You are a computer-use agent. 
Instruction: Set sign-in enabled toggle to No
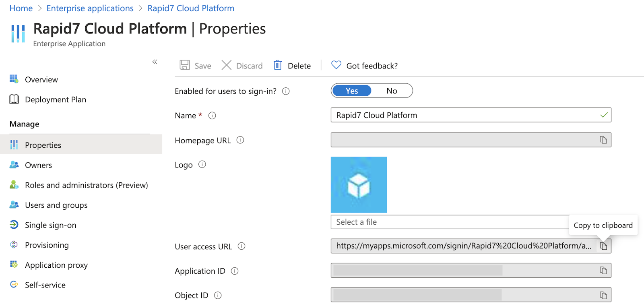392,91
